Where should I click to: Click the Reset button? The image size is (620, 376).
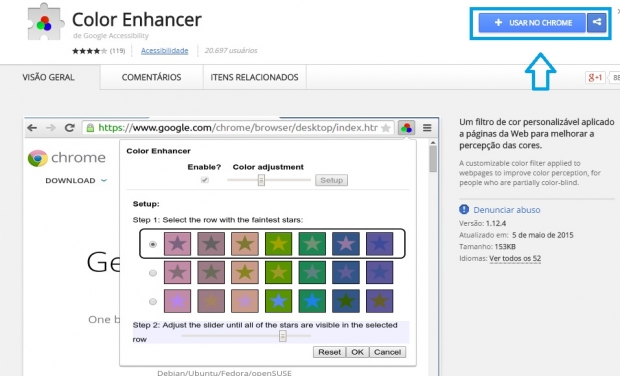(329, 352)
